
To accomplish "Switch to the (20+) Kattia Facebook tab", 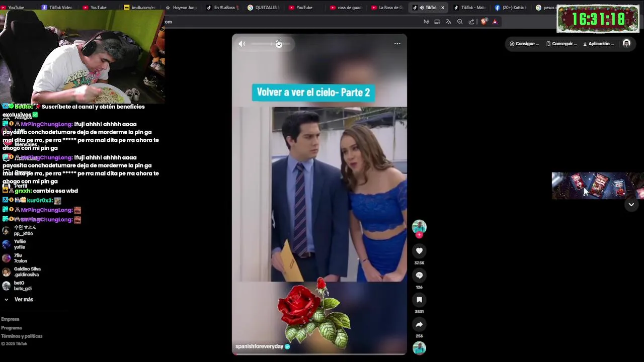I will [x=511, y=8].
